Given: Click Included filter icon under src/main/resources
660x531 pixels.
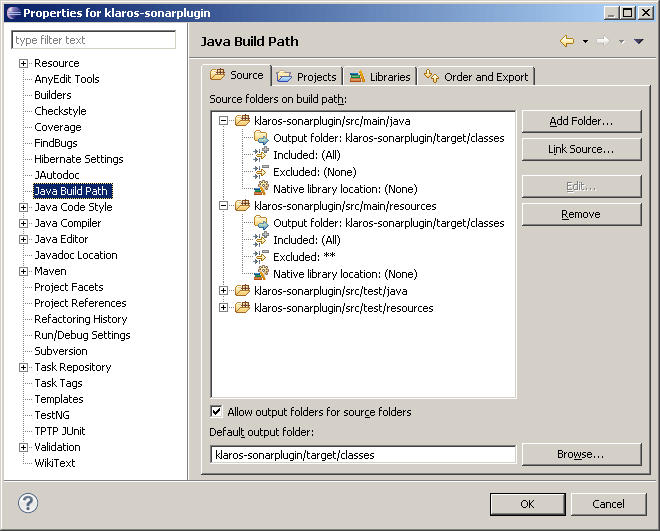Looking at the screenshot, I should (261, 239).
